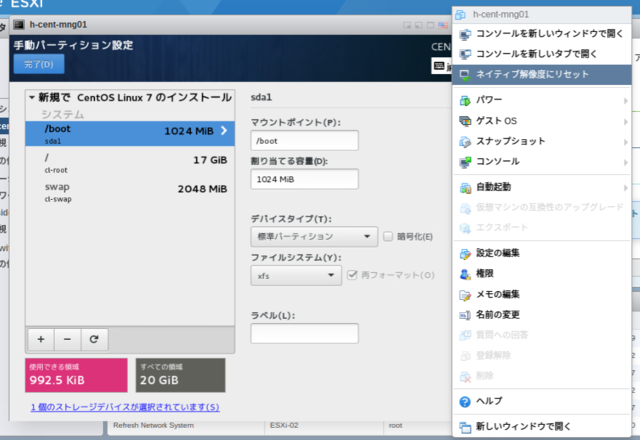Viewport: 640px width, 440px height.
Task: Click the メモの編集 icon
Action: tap(465, 295)
